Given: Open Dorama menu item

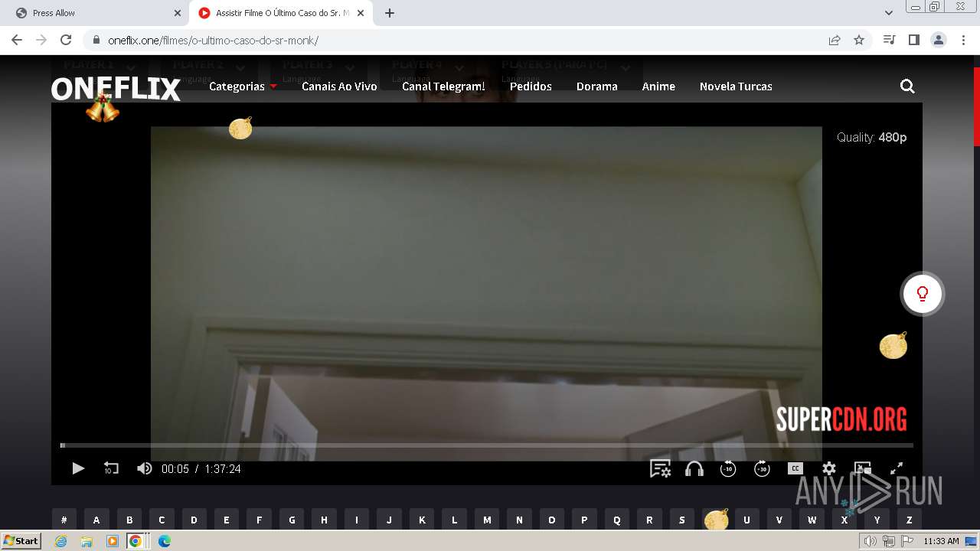Looking at the screenshot, I should click(597, 86).
